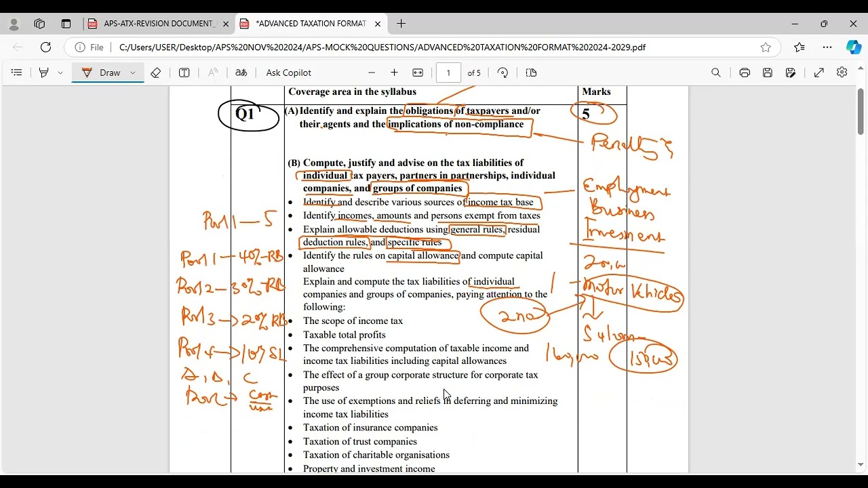Click 'Taxation of insurance companies' line
Viewport: 868px width, 488px height.
click(370, 428)
